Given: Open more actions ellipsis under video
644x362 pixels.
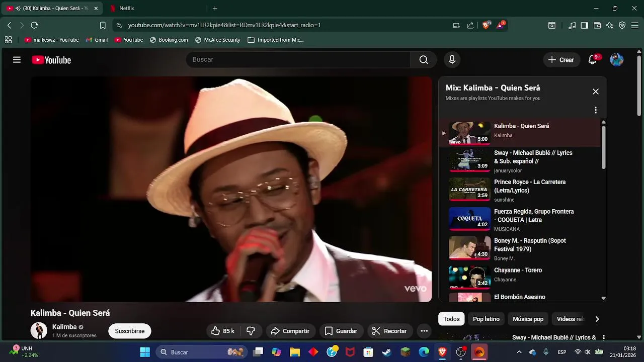Looking at the screenshot, I should (x=424, y=331).
